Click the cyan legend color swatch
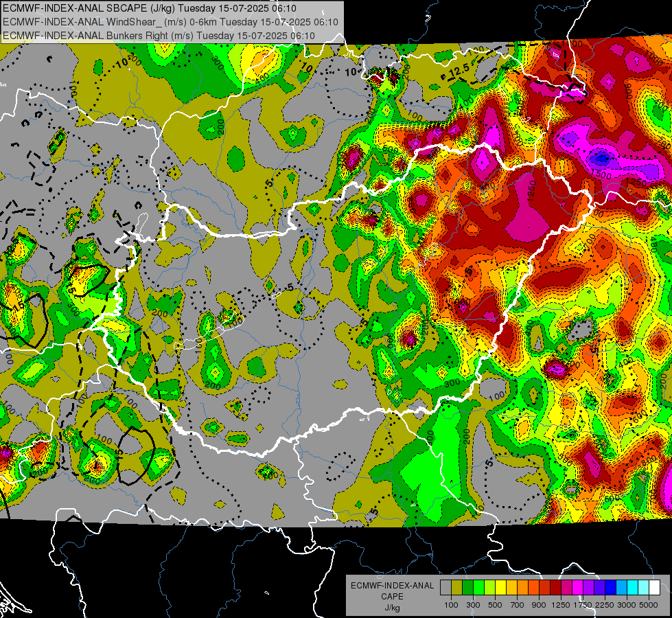This screenshot has height=618, width=672. tap(633, 588)
